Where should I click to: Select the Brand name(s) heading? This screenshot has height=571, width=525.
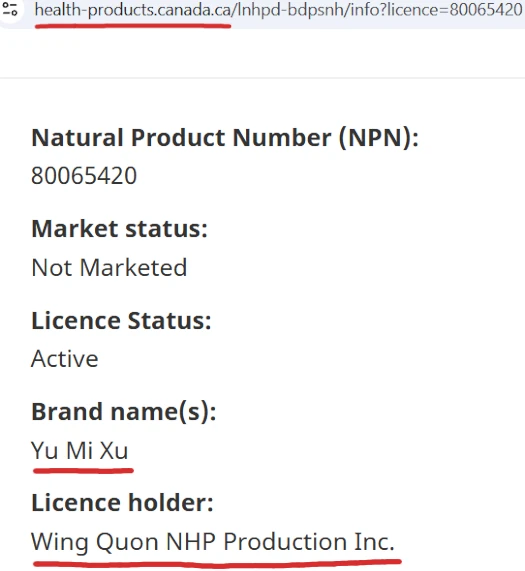(124, 412)
